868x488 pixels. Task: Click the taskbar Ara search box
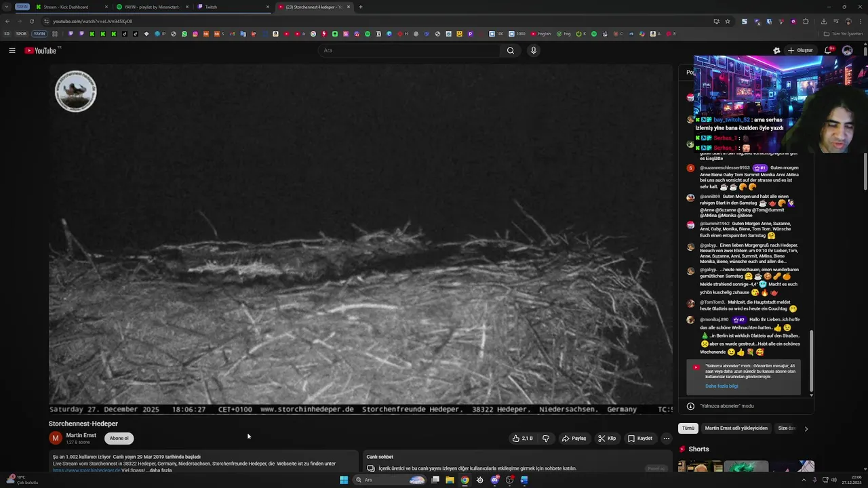(x=391, y=480)
